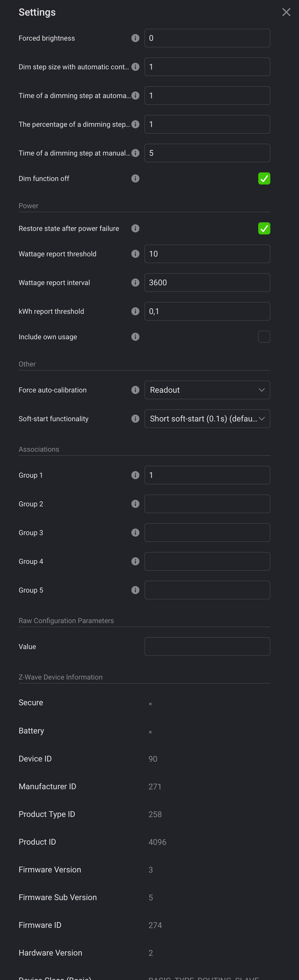This screenshot has height=980, width=299.
Task: Click info icon for Soft-start functionality
Action: click(135, 418)
